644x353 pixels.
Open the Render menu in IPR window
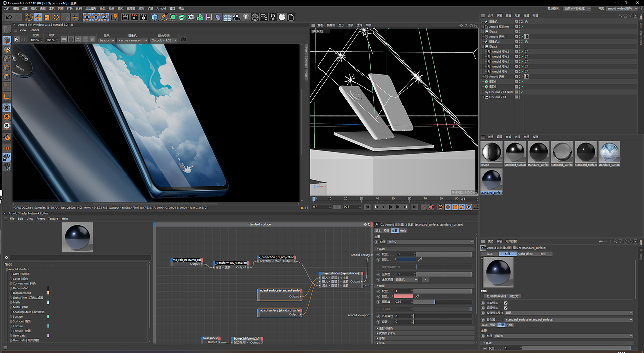(x=34, y=30)
